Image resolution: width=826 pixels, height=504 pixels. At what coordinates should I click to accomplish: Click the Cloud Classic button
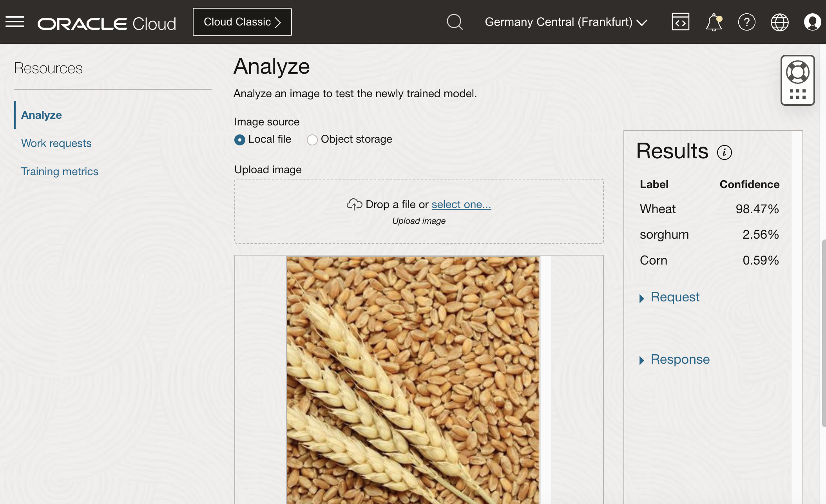(242, 22)
